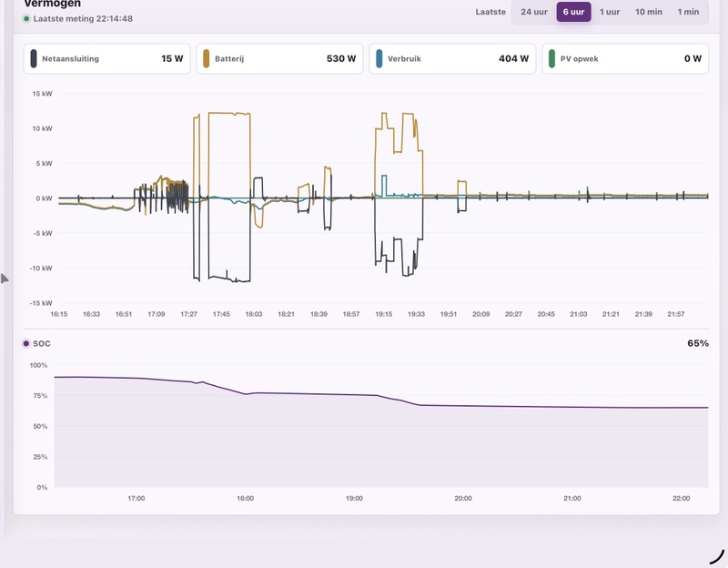Click the "Laatste" range label
728x568 pixels.
[490, 12]
